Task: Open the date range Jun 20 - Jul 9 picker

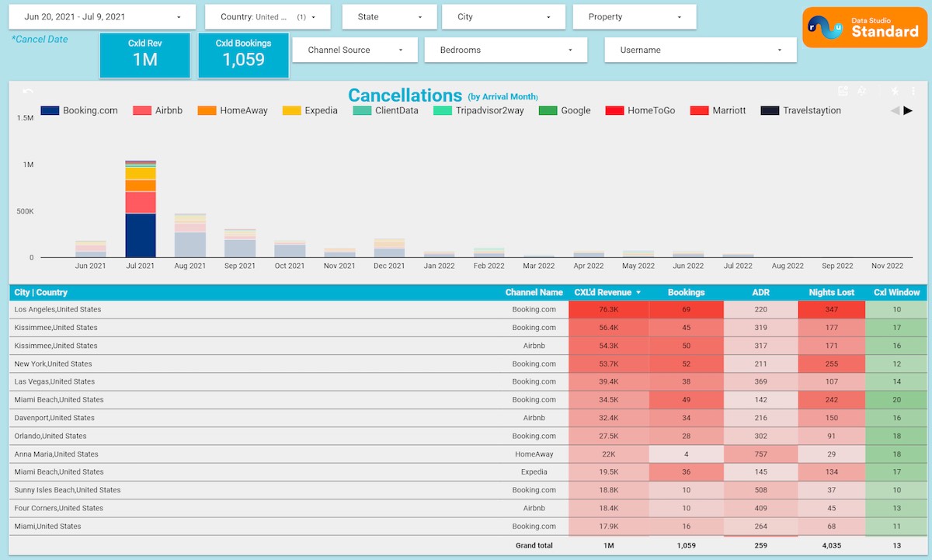Action: (x=103, y=16)
